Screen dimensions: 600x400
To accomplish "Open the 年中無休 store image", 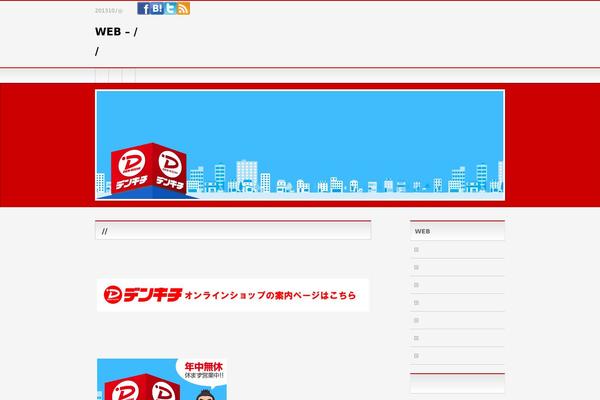I will point(162,379).
